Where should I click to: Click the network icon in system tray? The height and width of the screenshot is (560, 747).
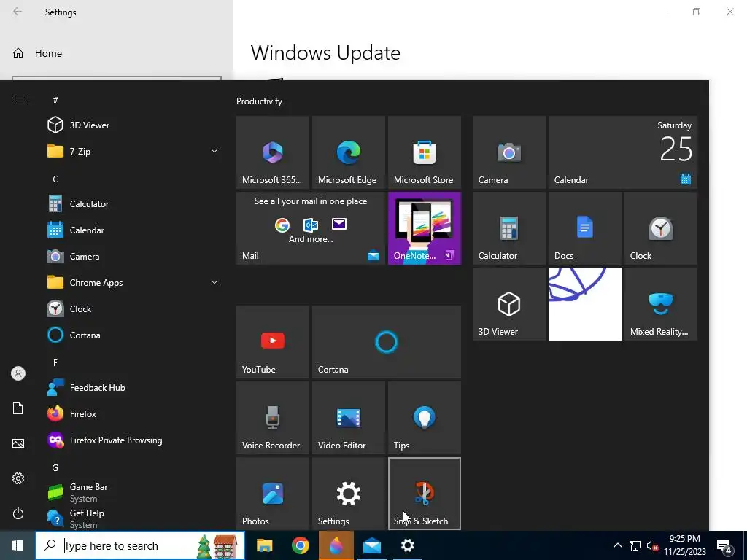[635, 545]
